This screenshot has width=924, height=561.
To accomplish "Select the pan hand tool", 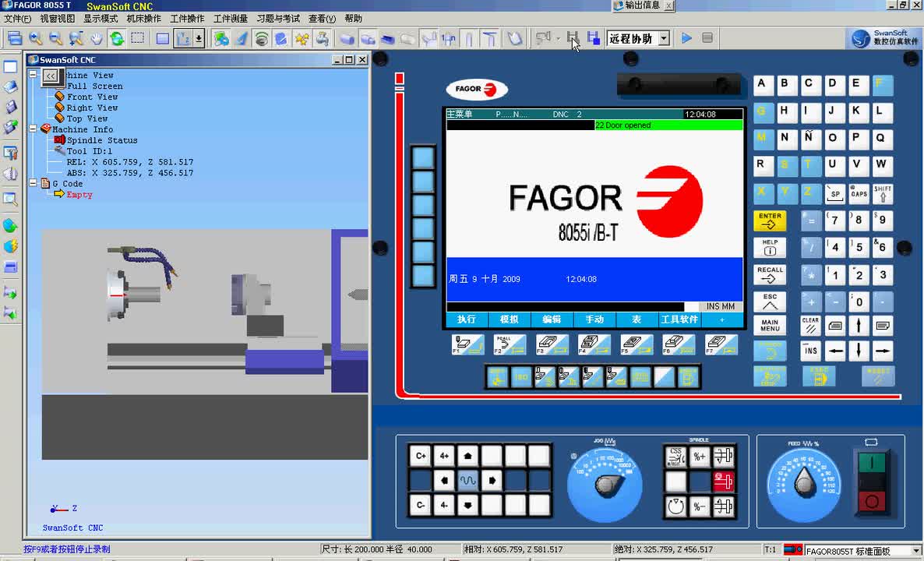I will pos(97,39).
